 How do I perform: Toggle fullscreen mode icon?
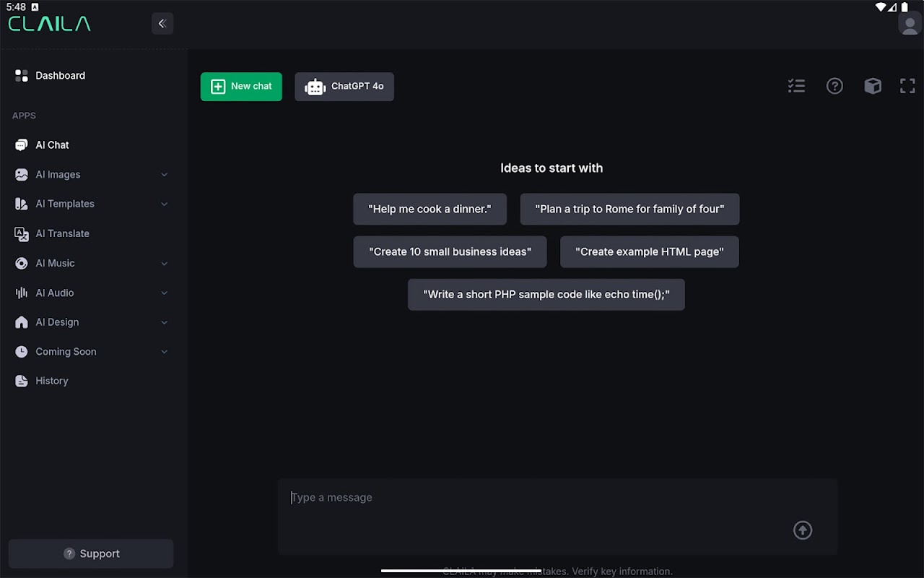[907, 86]
